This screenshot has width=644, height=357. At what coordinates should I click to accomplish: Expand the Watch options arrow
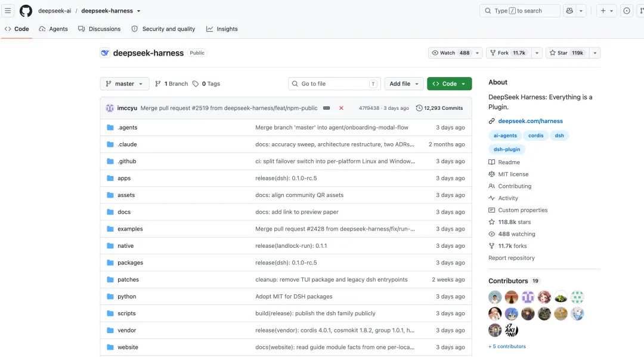tap(477, 53)
